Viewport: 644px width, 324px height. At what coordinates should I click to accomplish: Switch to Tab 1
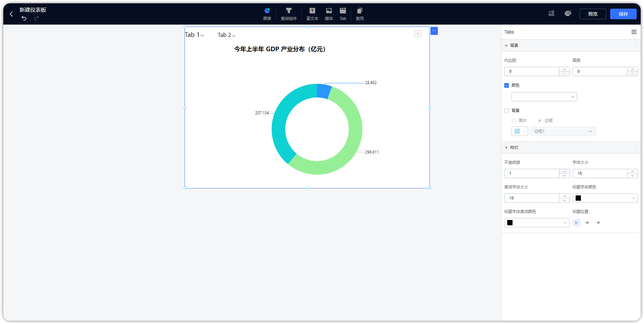coord(192,35)
